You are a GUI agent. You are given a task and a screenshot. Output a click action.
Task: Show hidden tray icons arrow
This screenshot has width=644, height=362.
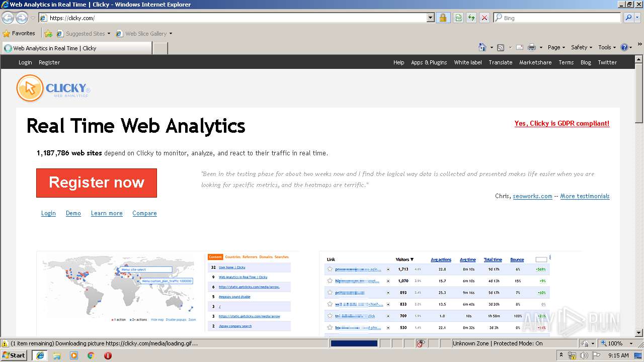pos(561,355)
